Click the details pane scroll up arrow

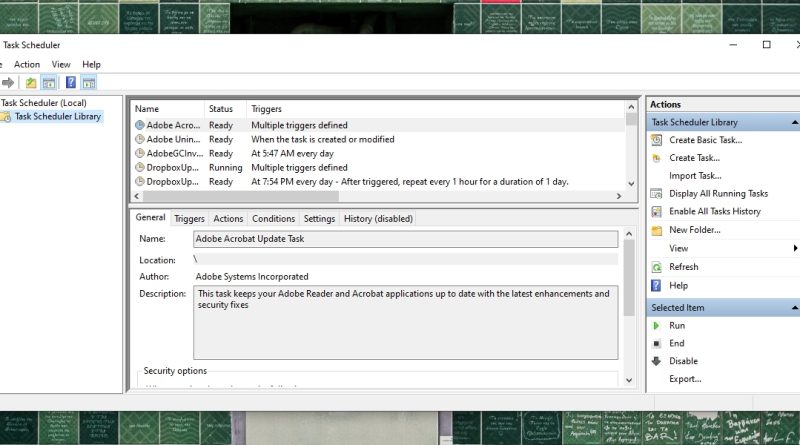pos(629,234)
